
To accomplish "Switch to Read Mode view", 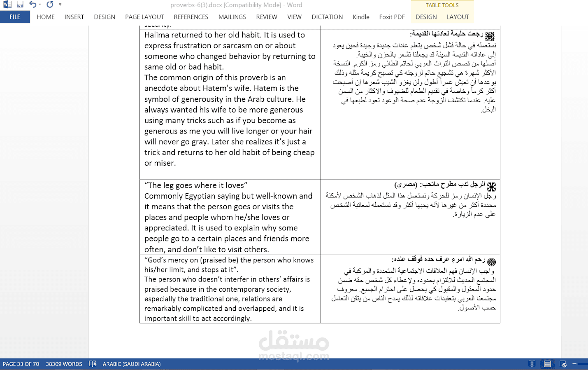I will click(532, 364).
